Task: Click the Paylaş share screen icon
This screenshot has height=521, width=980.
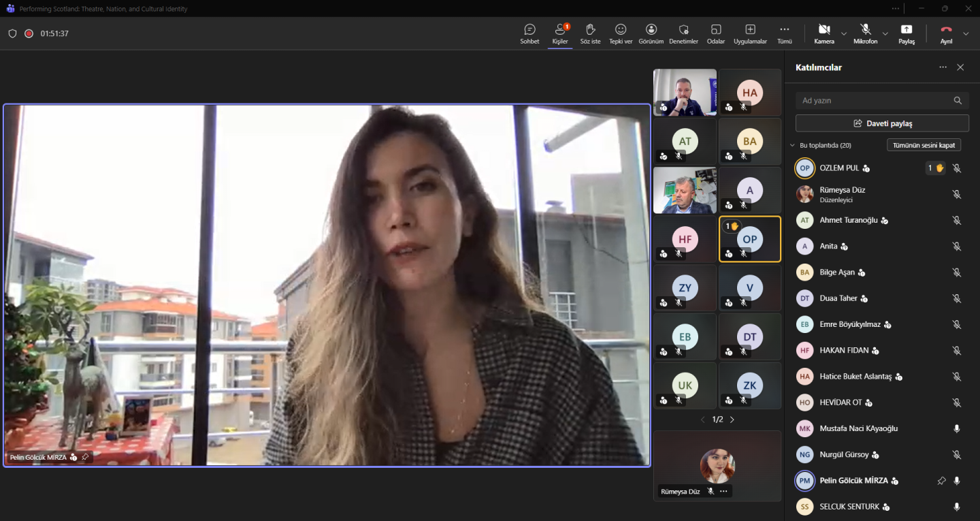Action: (906, 33)
